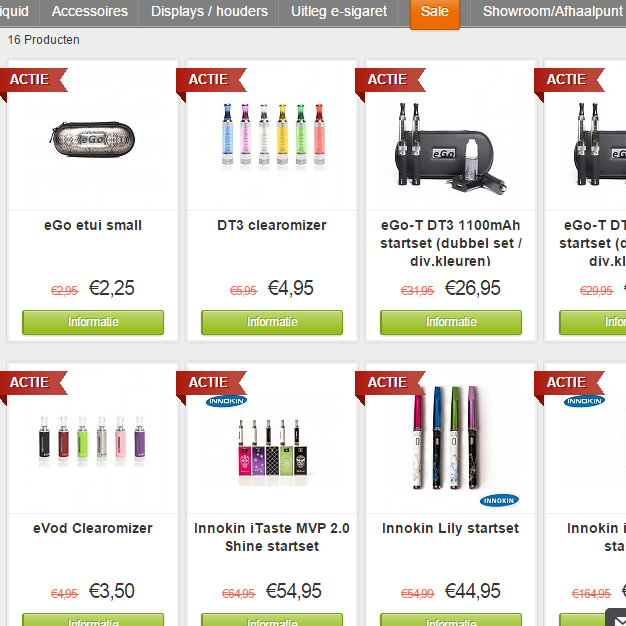Image resolution: width=626 pixels, height=626 pixels.
Task: Open the eGo etui small title link
Action: 93,225
